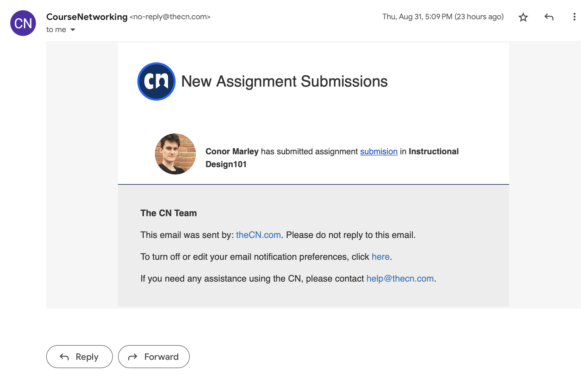Image resolution: width=588 pixels, height=381 pixels.
Task: Email help@thecn.com link
Action: tap(400, 279)
